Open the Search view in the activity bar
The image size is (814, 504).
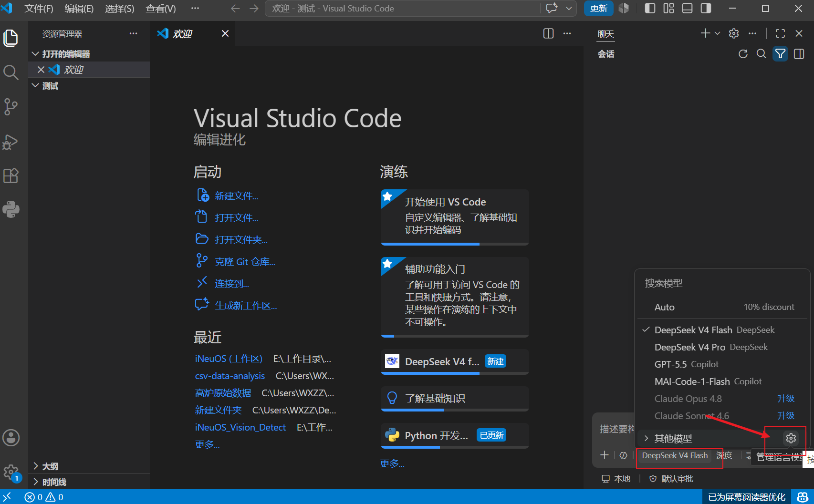11,72
